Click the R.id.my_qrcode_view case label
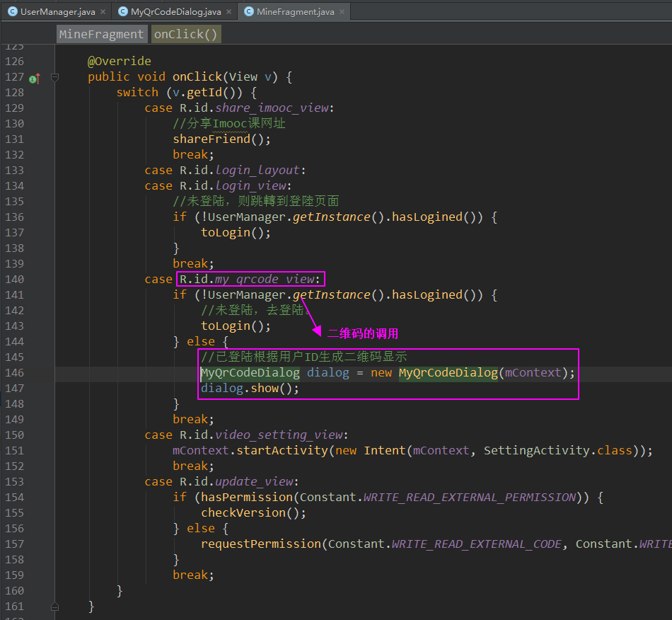 [x=250, y=279]
